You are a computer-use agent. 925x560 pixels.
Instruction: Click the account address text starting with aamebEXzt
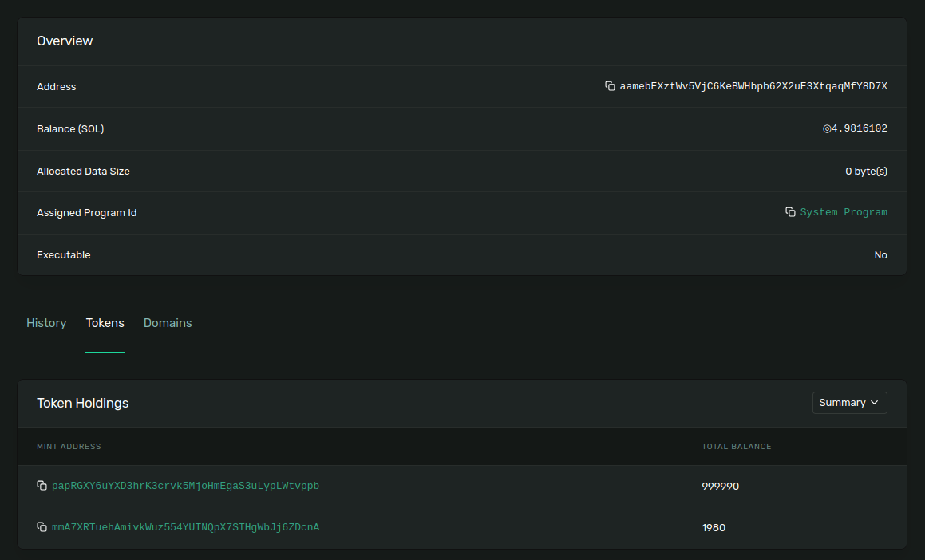click(x=753, y=86)
